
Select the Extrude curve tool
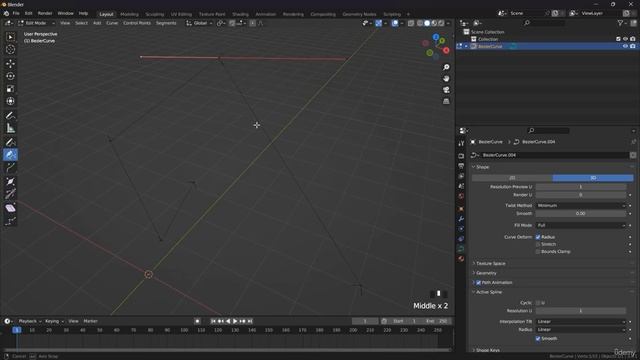coord(11,168)
